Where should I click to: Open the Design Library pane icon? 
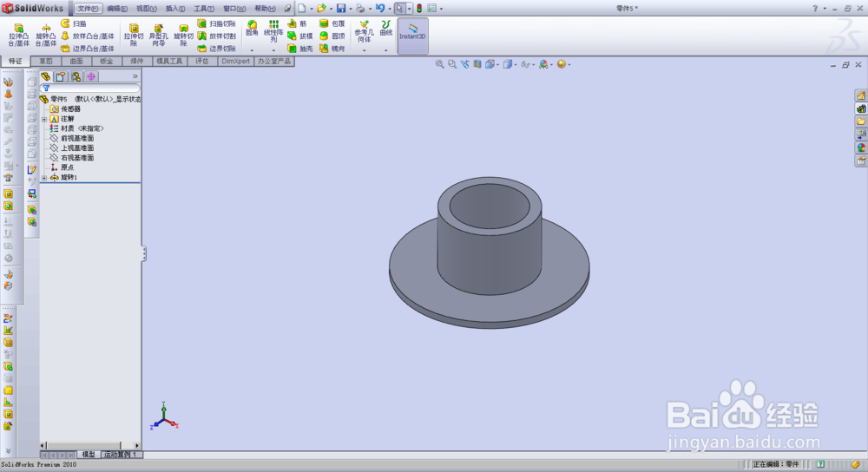[x=861, y=108]
